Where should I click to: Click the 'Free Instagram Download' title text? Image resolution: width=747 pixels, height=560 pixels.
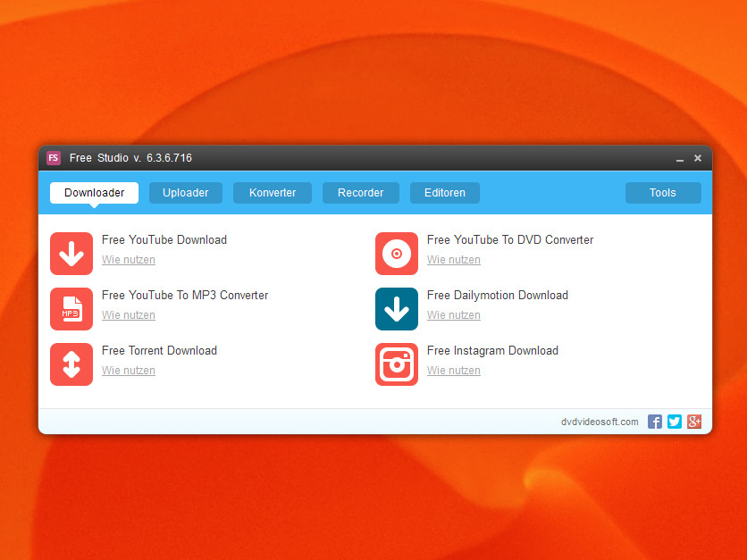[x=492, y=350]
